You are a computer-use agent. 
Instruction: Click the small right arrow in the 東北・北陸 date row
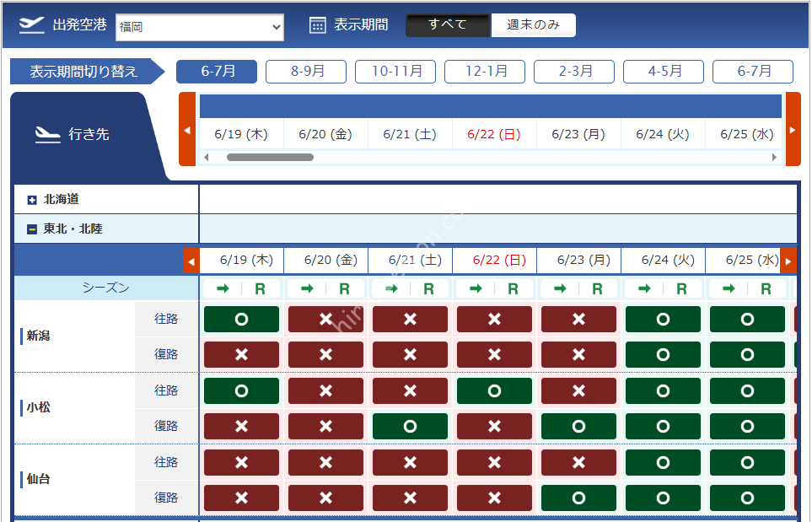click(x=788, y=261)
